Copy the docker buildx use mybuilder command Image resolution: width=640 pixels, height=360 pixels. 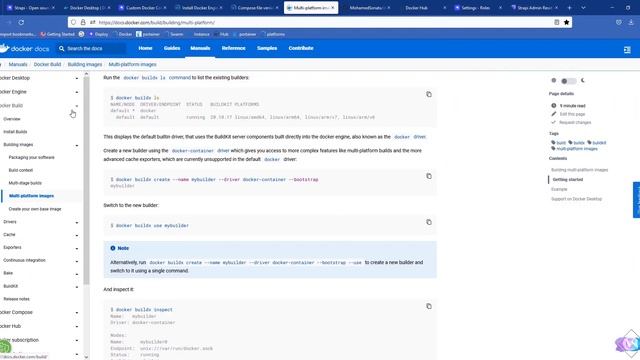[x=429, y=222]
